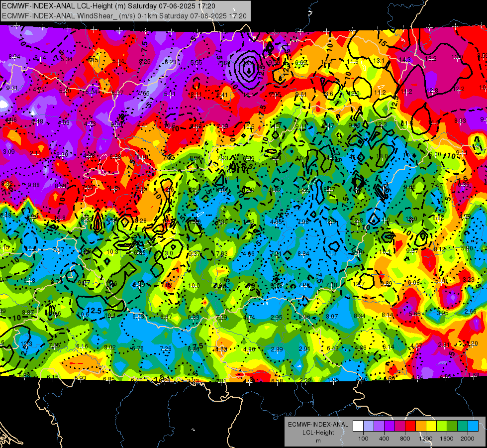The height and width of the screenshot is (448, 487).
Task: Click the legend tick label 100
Action: [x=363, y=439]
